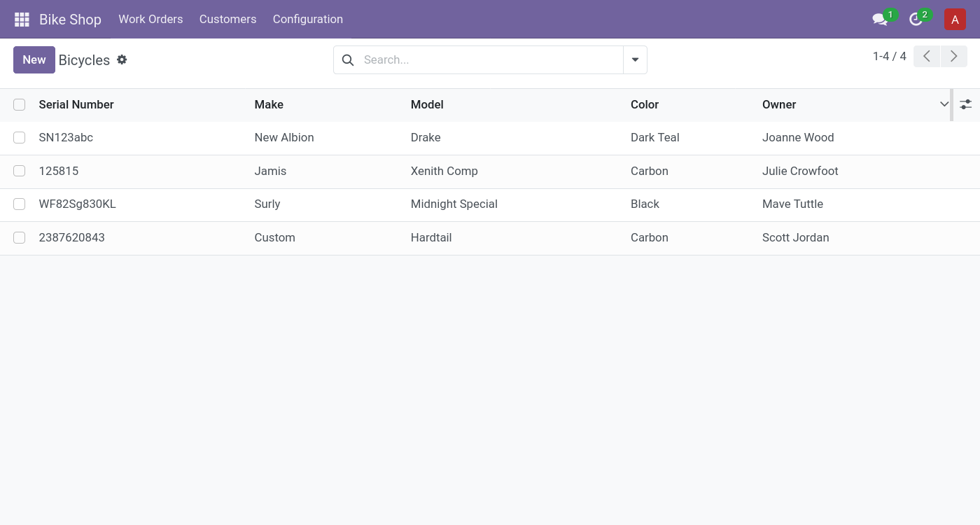Image resolution: width=980 pixels, height=525 pixels.
Task: Open the Work Orders menu
Action: coord(150,19)
